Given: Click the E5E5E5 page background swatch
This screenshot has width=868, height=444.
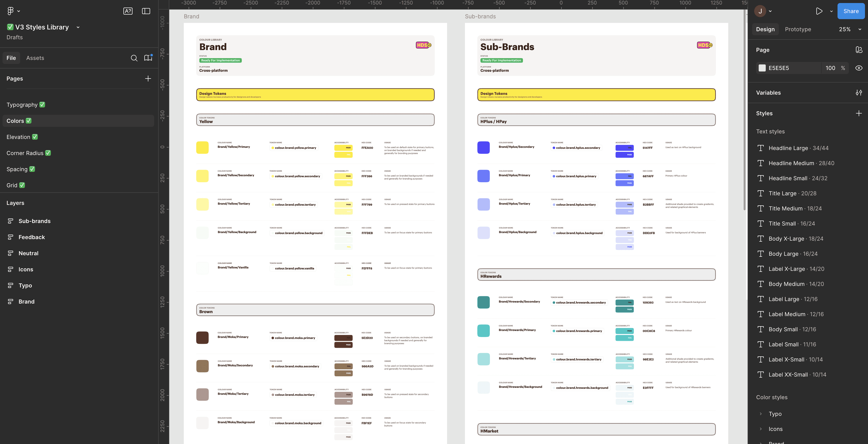Looking at the screenshot, I should (762, 68).
